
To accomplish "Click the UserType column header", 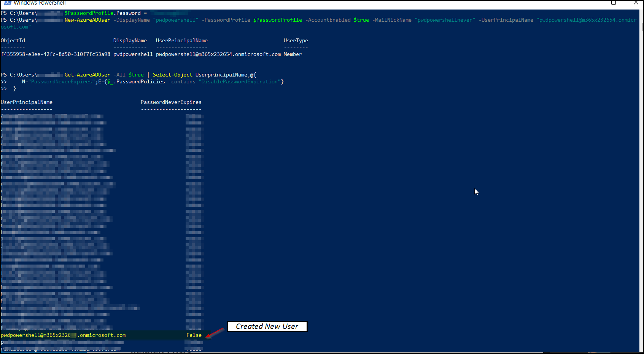I will (x=296, y=41).
